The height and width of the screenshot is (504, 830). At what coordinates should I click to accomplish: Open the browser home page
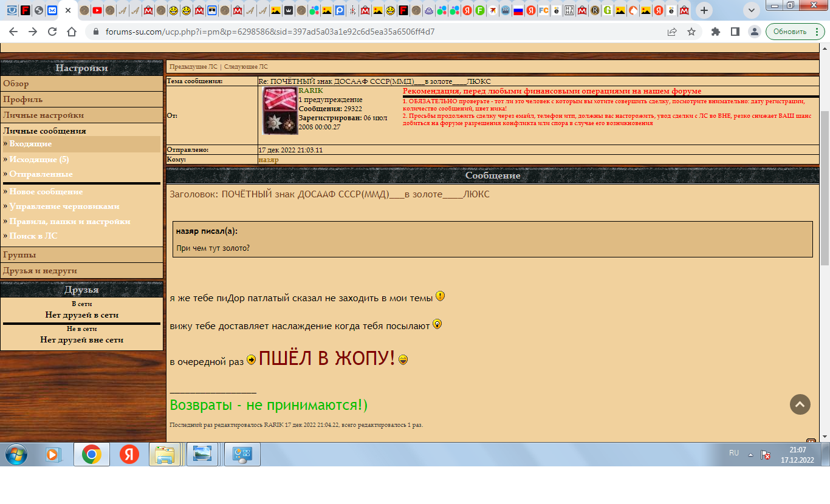(72, 32)
